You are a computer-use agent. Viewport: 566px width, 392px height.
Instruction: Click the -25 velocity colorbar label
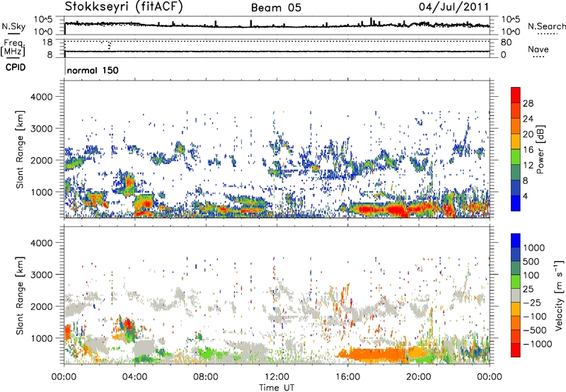coord(532,303)
